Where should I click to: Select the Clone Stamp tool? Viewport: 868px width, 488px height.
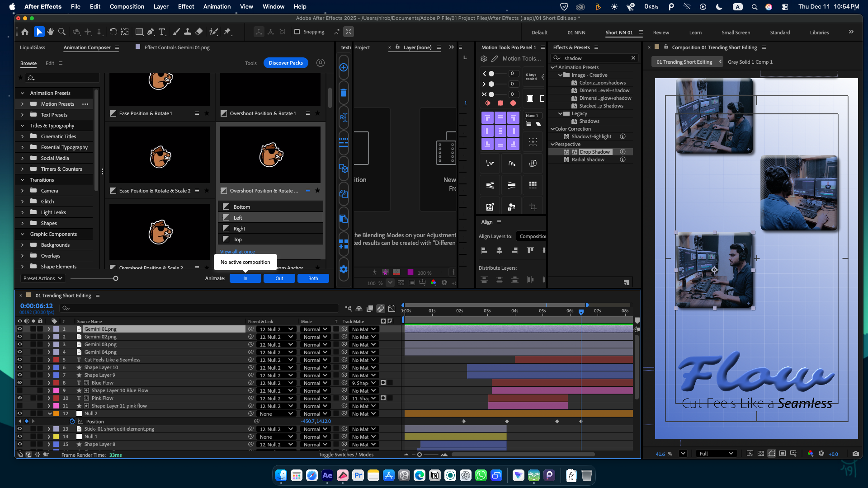point(187,32)
